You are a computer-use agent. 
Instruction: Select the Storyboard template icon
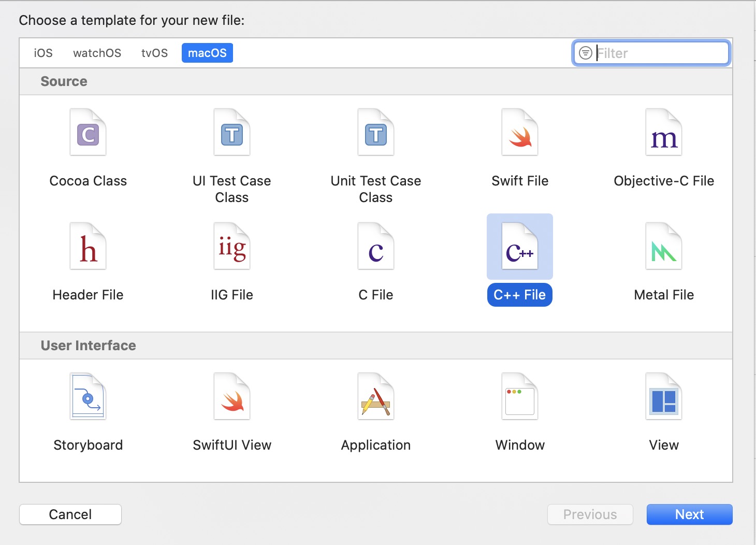coord(88,396)
